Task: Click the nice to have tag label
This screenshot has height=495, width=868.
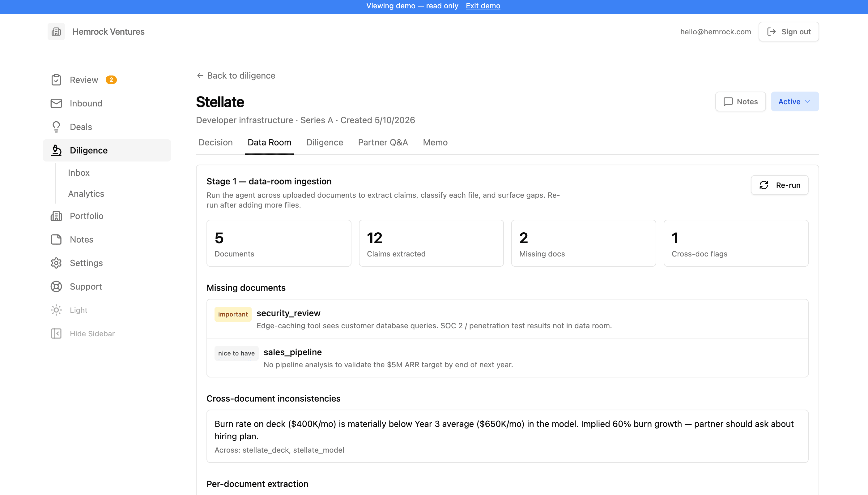Action: pos(236,354)
